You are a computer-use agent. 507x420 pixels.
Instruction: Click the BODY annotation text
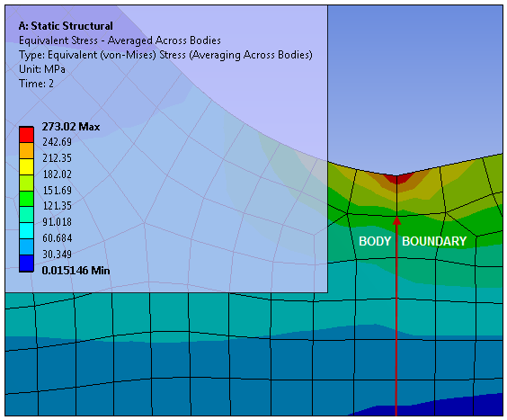(x=375, y=241)
